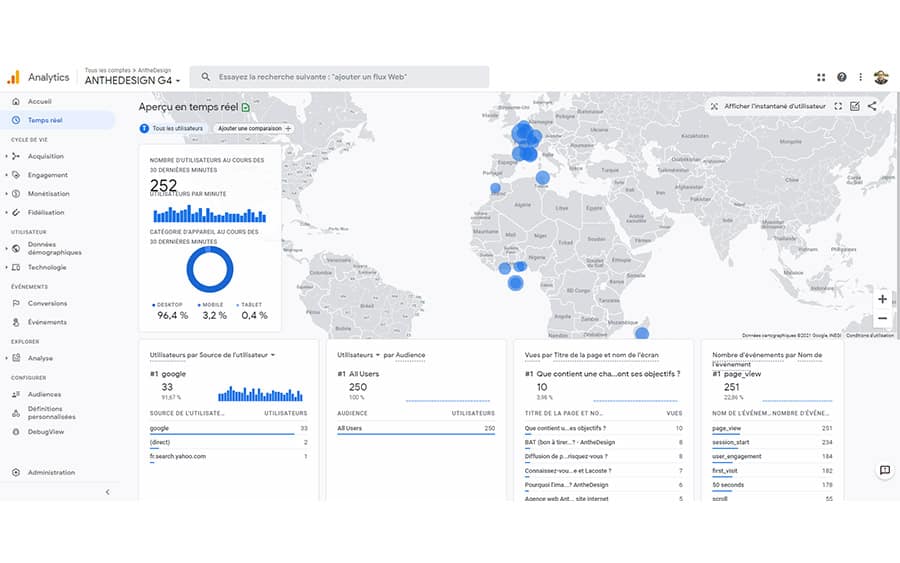Click the Analyse icon

16,358
